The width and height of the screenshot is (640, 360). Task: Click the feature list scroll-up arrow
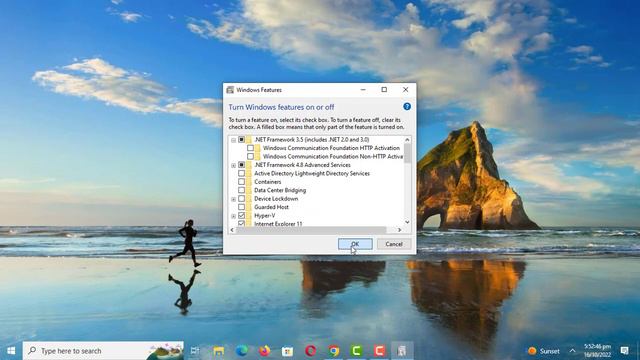coord(407,140)
